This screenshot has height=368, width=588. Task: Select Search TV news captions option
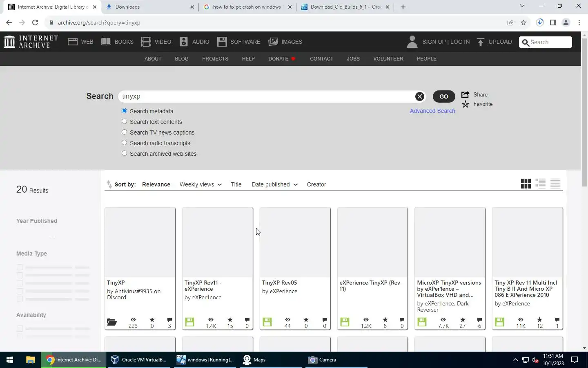(125, 132)
